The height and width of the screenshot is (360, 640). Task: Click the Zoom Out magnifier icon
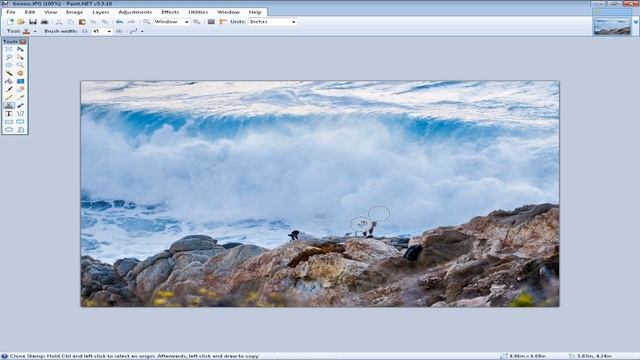coord(146,22)
